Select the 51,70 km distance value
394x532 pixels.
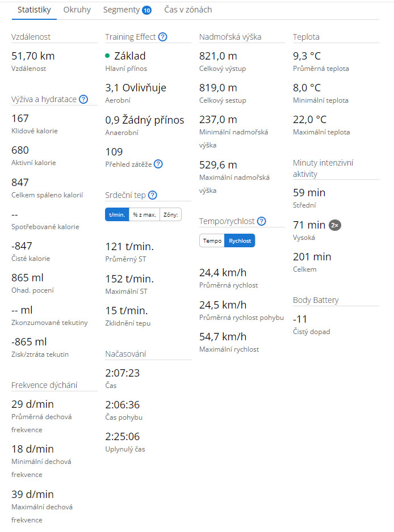[33, 56]
